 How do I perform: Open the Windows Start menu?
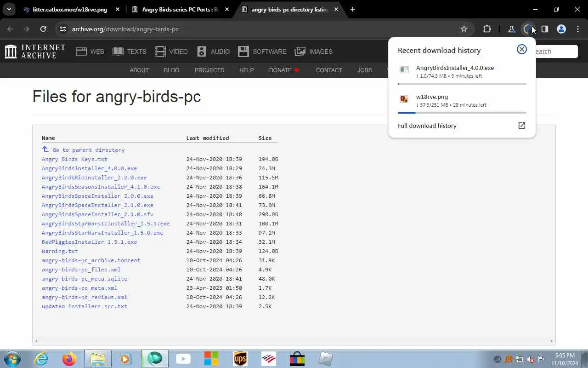pyautogui.click(x=12, y=359)
